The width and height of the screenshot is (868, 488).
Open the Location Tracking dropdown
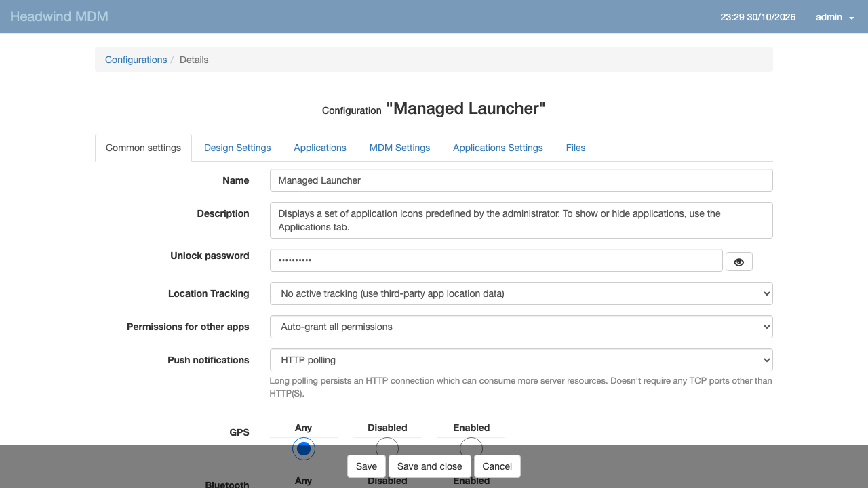pyautogui.click(x=521, y=293)
